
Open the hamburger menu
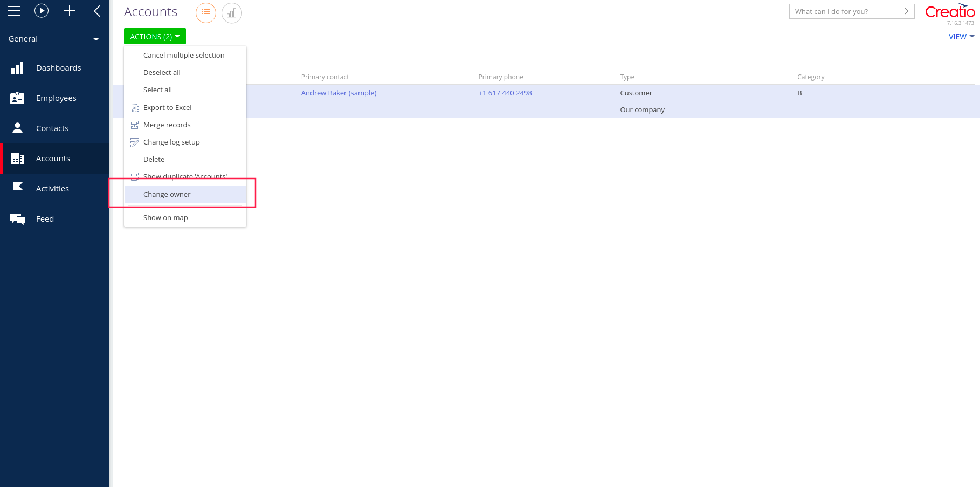pos(13,10)
